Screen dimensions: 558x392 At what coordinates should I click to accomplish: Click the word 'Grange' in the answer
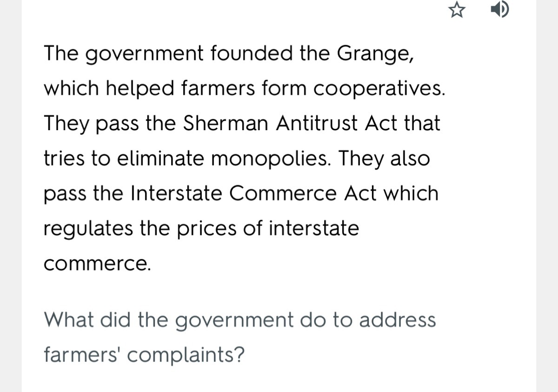pyautogui.click(x=374, y=55)
